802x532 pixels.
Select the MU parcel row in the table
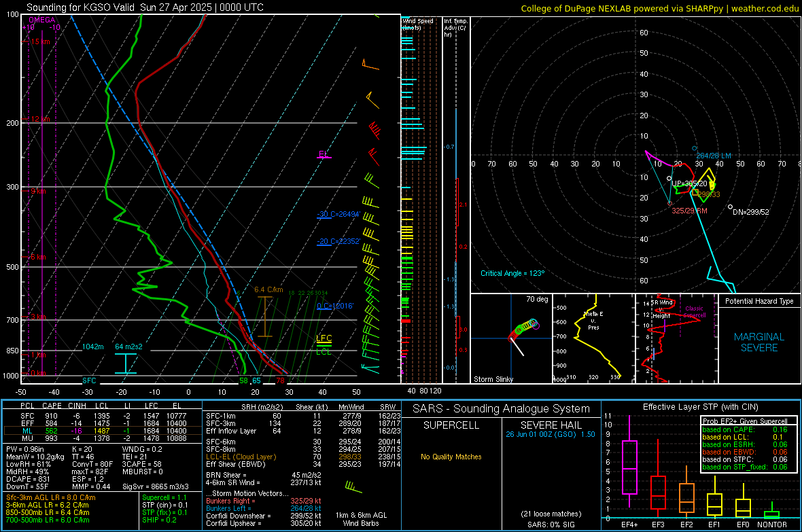pyautogui.click(x=102, y=438)
